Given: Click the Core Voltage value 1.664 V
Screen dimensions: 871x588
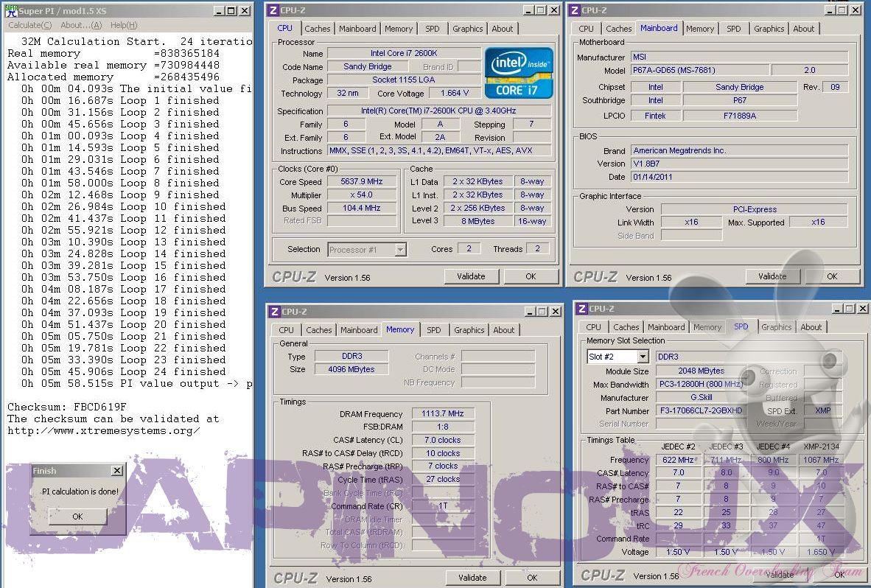Looking at the screenshot, I should pos(455,93).
